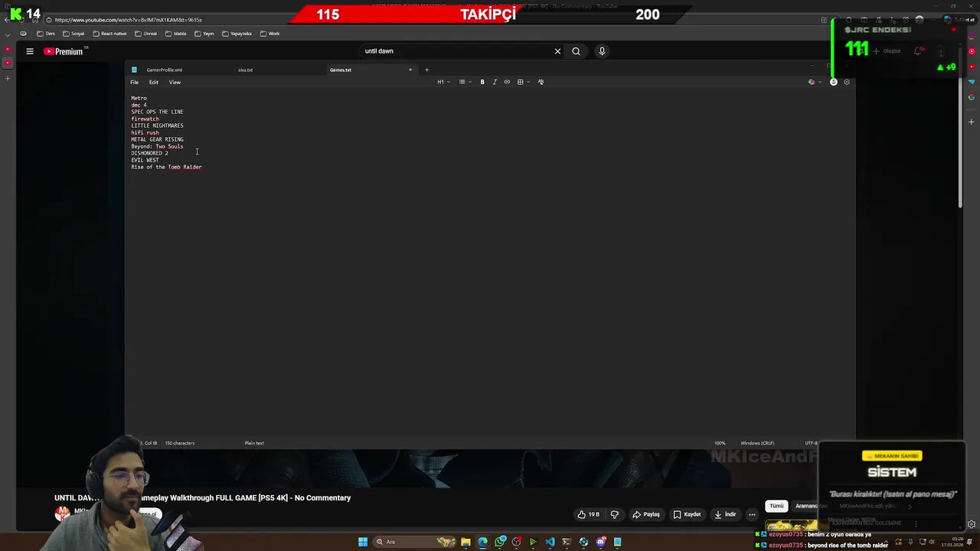
Task: Click the '150 characters' status bar entry
Action: point(180,443)
